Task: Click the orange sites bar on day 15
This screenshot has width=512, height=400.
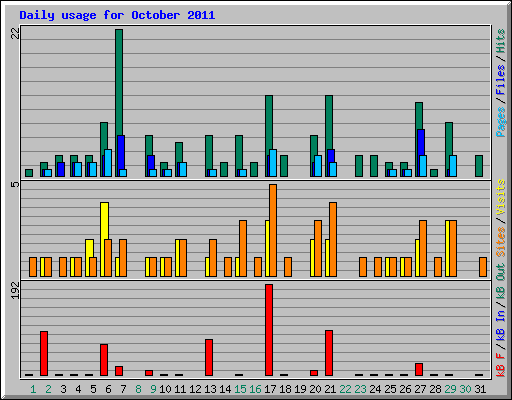Action: pyautogui.click(x=243, y=248)
